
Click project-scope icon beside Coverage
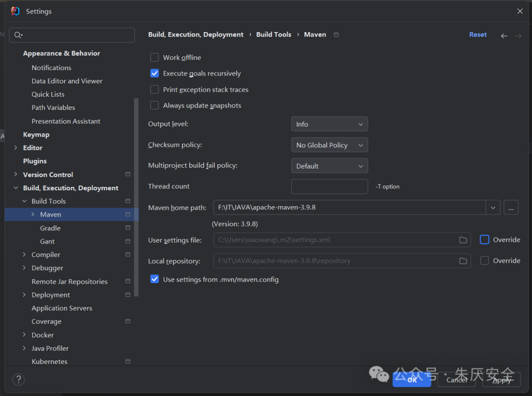[x=128, y=321]
